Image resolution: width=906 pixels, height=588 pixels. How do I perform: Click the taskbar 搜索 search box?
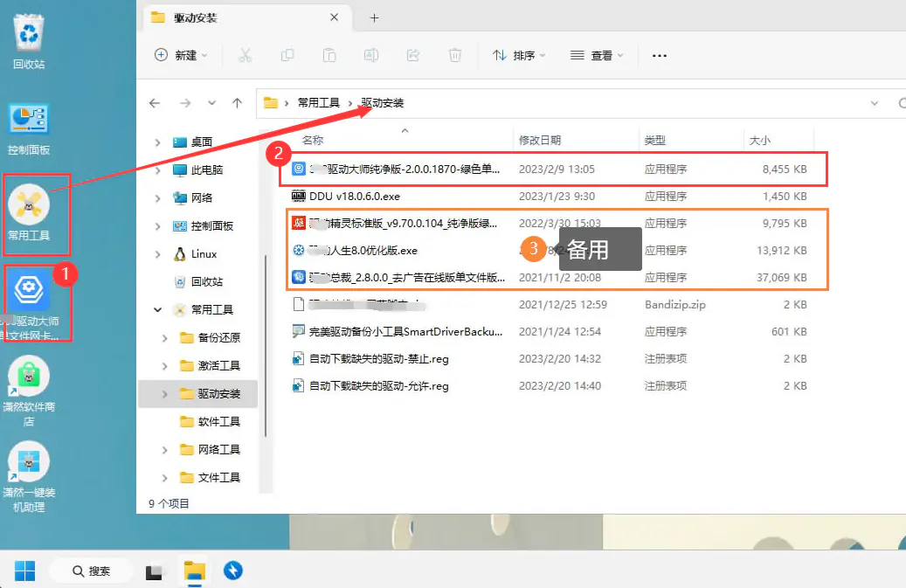pos(90,571)
